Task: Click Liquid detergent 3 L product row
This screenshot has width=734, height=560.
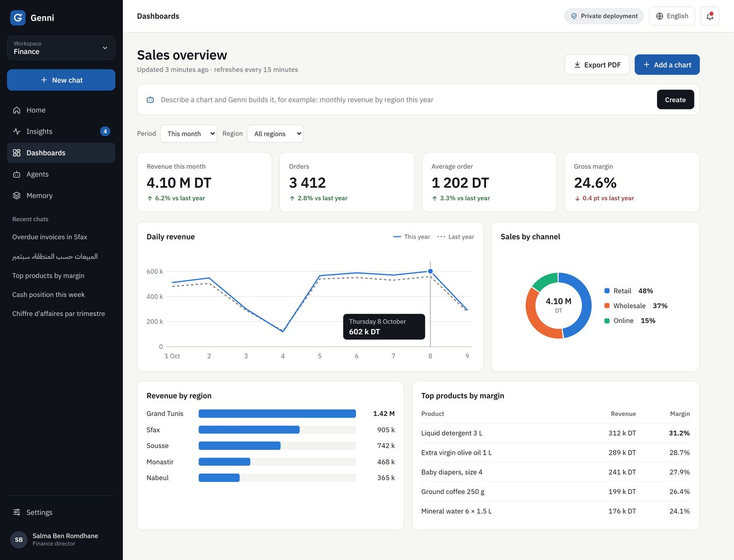Action: coord(556,433)
